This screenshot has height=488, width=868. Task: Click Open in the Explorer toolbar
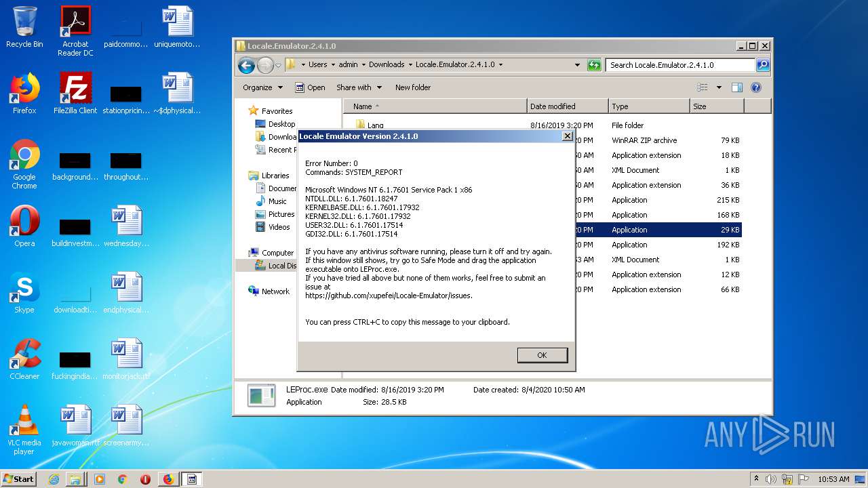coord(310,87)
